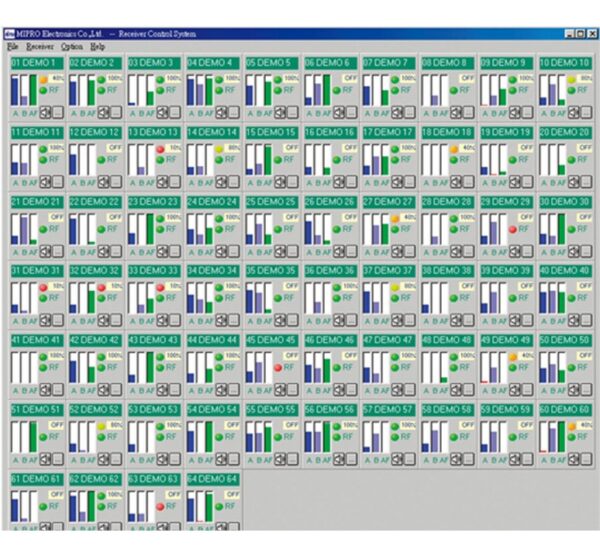The height and width of the screenshot is (550, 600).
Task: Open ellipsis settings button in DEMO 2
Action: click(x=116, y=112)
